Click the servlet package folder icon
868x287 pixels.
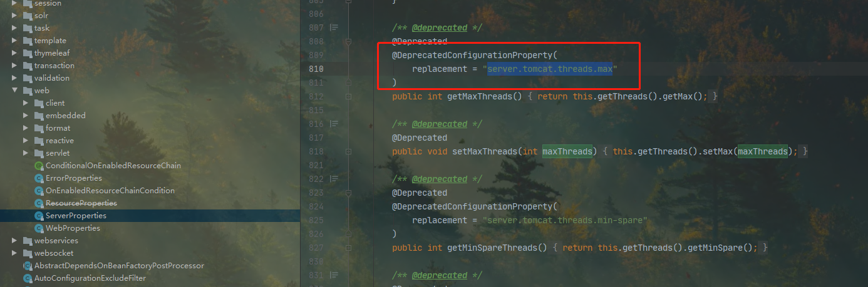[x=39, y=153]
